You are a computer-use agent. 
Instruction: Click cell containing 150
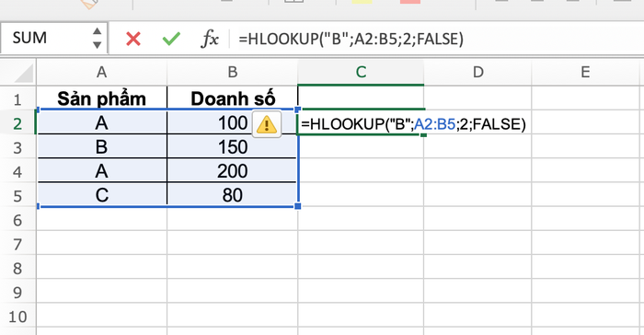(x=233, y=146)
